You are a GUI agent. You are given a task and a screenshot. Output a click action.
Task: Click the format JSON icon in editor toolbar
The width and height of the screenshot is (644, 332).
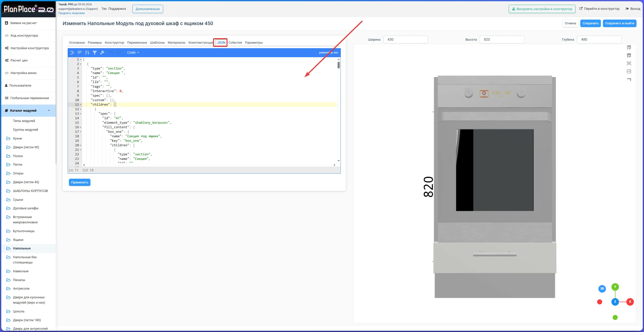pyautogui.click(x=72, y=52)
